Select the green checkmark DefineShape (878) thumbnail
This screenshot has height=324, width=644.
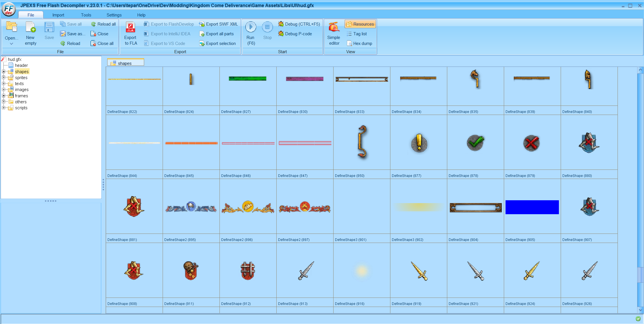pyautogui.click(x=475, y=143)
